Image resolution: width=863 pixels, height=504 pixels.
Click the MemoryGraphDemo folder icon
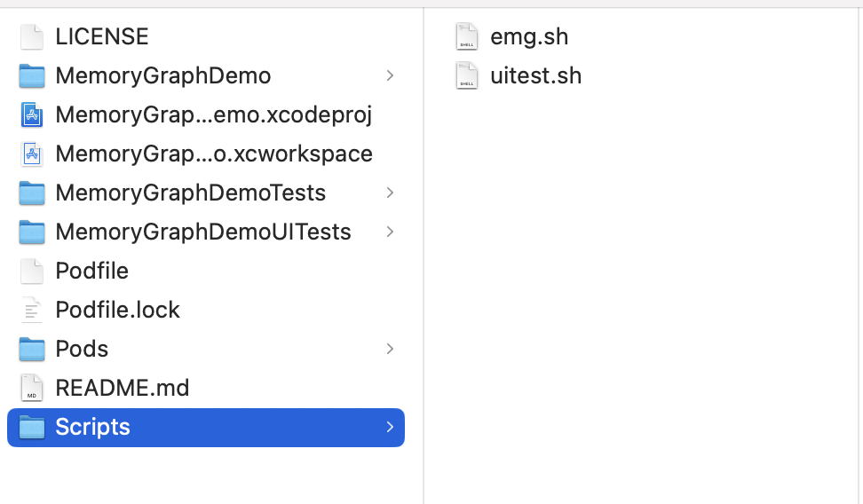click(32, 75)
